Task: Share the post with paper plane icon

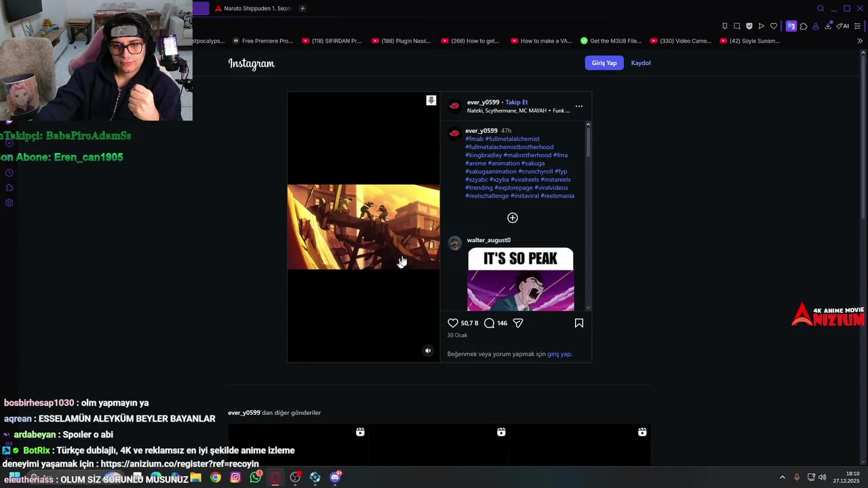Action: pyautogui.click(x=518, y=323)
